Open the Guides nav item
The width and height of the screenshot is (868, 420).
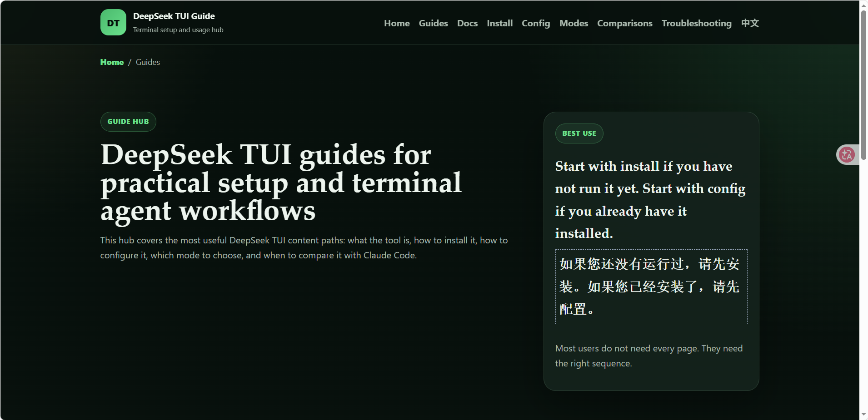click(x=433, y=23)
